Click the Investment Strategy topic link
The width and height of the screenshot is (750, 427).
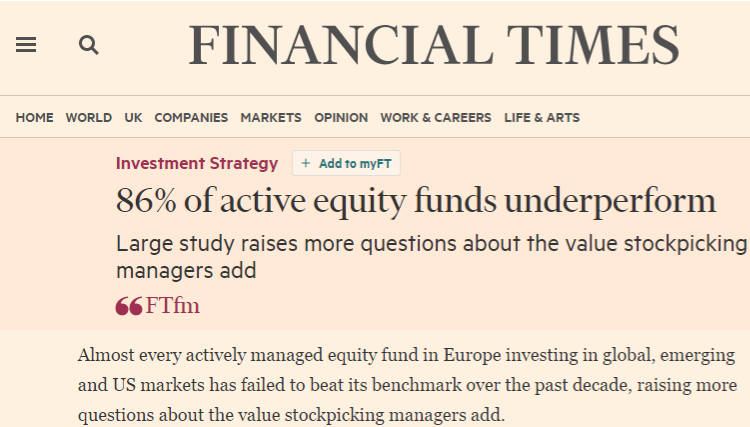(x=197, y=164)
